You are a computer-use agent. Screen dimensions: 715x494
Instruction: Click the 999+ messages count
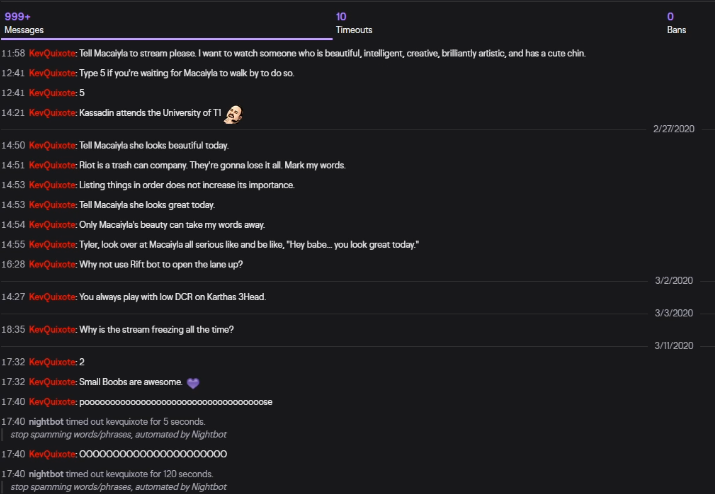(17, 17)
